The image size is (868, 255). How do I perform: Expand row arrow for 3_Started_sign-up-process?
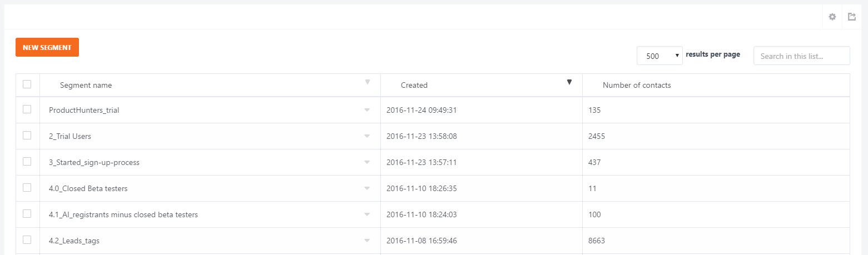367,162
